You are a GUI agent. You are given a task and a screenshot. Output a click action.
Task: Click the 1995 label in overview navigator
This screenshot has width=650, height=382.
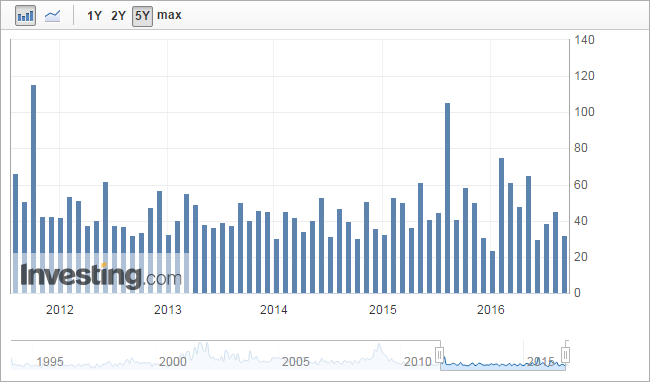50,362
